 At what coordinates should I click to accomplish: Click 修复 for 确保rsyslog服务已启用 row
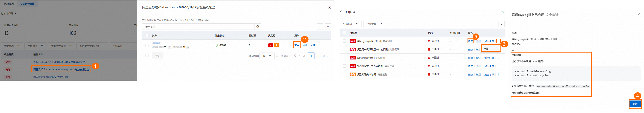(x=470, y=41)
